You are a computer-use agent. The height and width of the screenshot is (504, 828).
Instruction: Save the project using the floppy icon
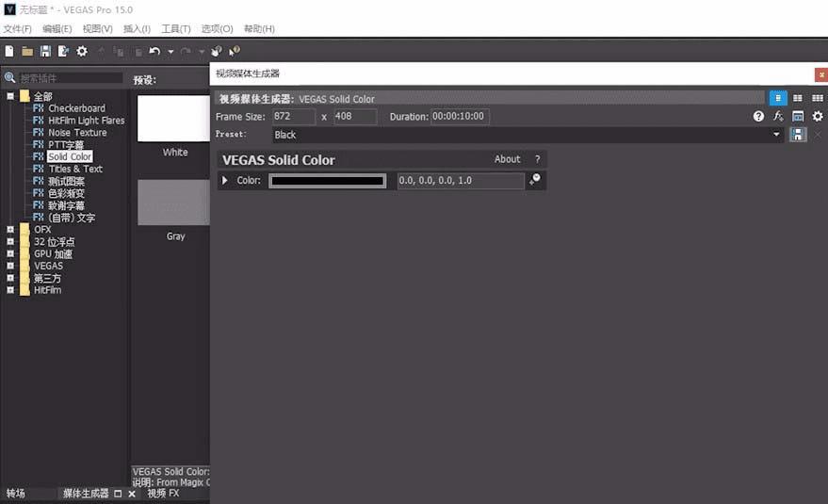coord(45,51)
